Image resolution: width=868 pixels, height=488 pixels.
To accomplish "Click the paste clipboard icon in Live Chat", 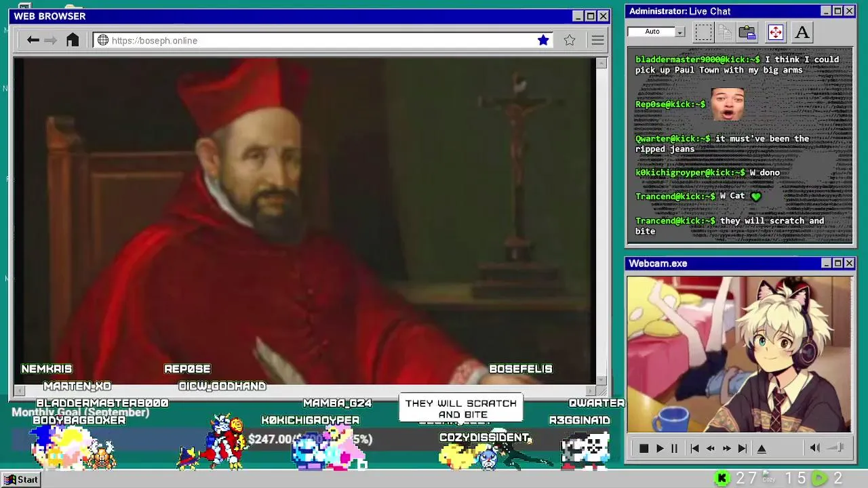I will click(747, 32).
